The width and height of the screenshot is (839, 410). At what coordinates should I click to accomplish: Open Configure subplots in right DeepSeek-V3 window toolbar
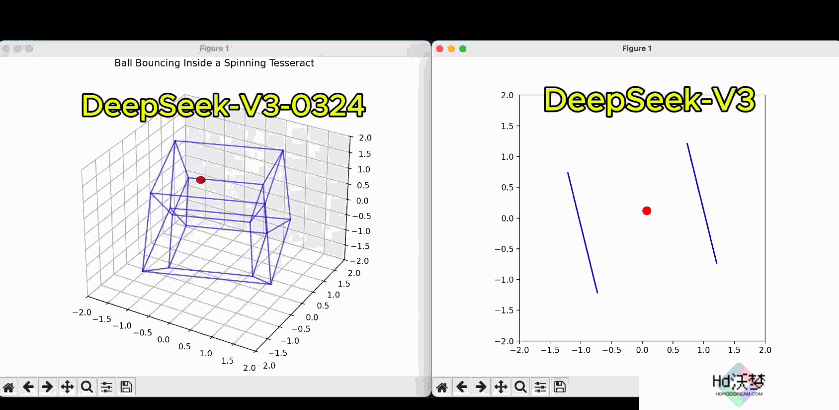click(x=540, y=386)
